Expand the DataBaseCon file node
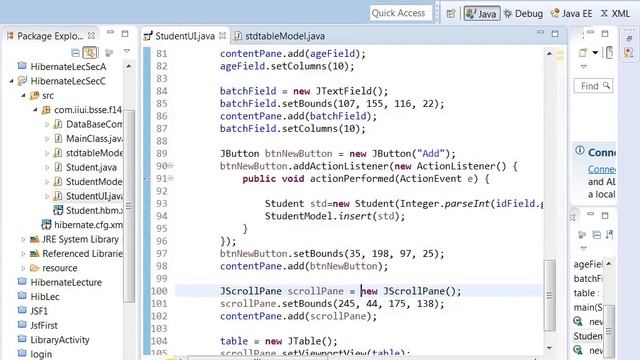Viewport: 640px width, 360px height. pos(47,124)
